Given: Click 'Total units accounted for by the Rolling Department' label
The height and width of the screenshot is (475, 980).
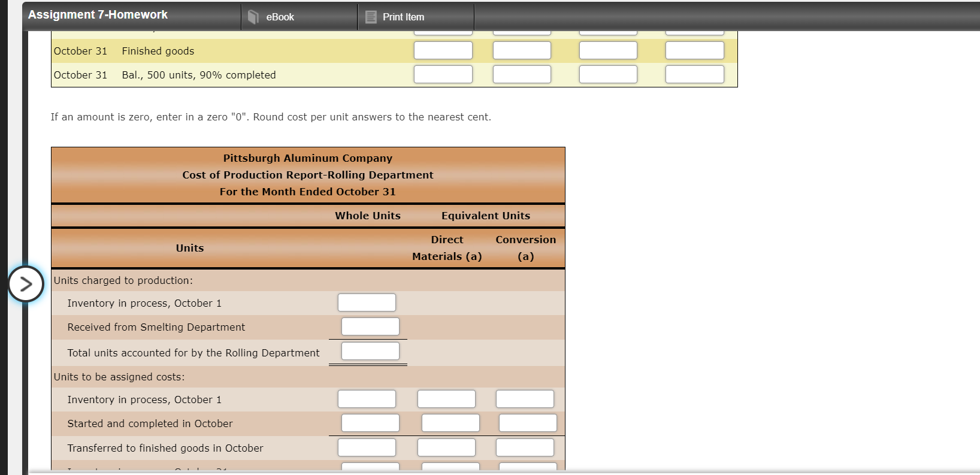Looking at the screenshot, I should tap(193, 353).
